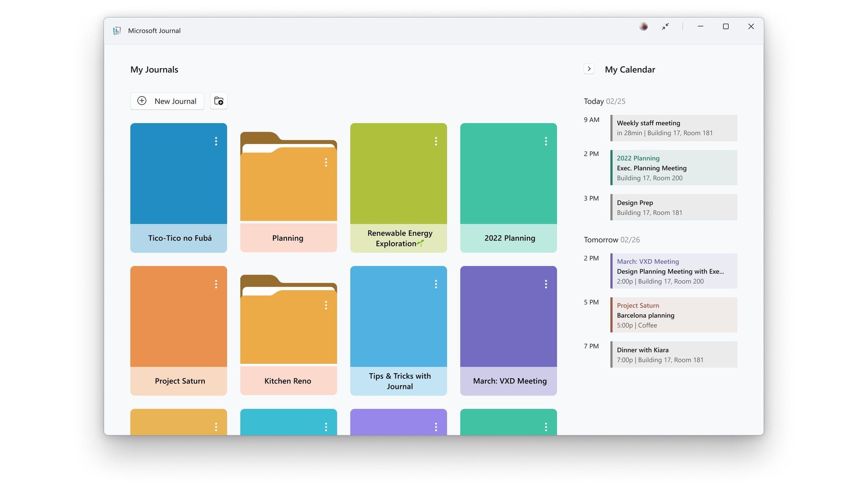Open more options on Kitchen Reno folder
The image size is (868, 488).
(x=326, y=305)
